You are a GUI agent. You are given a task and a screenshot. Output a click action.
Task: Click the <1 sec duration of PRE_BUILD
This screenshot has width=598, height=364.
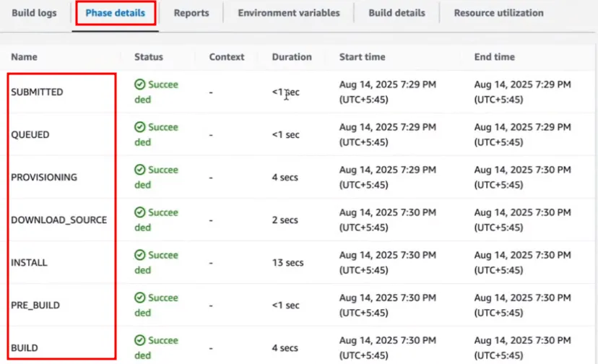[286, 305]
